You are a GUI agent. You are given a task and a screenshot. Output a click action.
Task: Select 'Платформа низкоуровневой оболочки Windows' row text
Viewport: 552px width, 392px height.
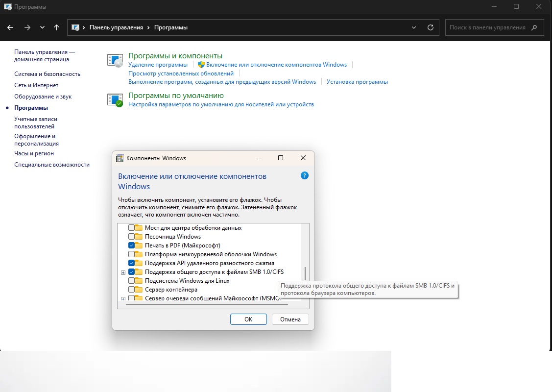pyautogui.click(x=211, y=254)
